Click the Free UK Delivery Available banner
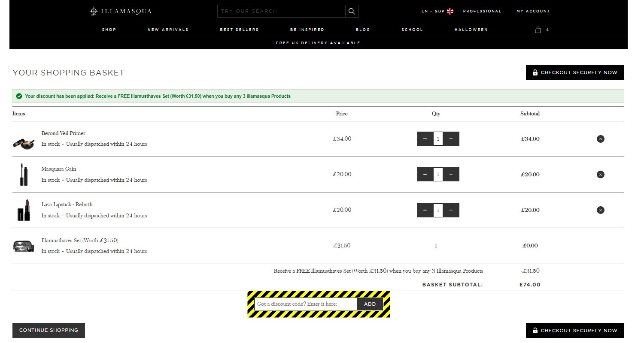644x343 pixels. pyautogui.click(x=318, y=43)
